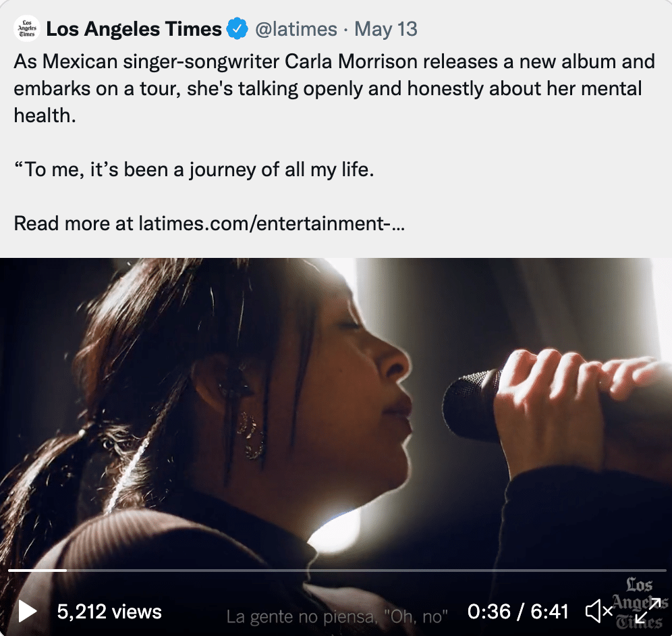Follow the latimes.com/entertainment link
Image resolution: width=672 pixels, height=636 pixels.
(271, 223)
